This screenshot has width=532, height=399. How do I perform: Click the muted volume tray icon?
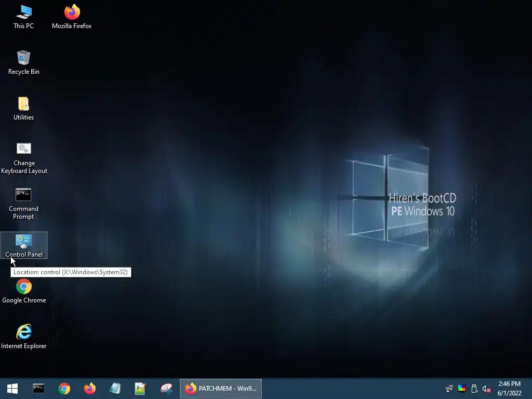pos(486,389)
